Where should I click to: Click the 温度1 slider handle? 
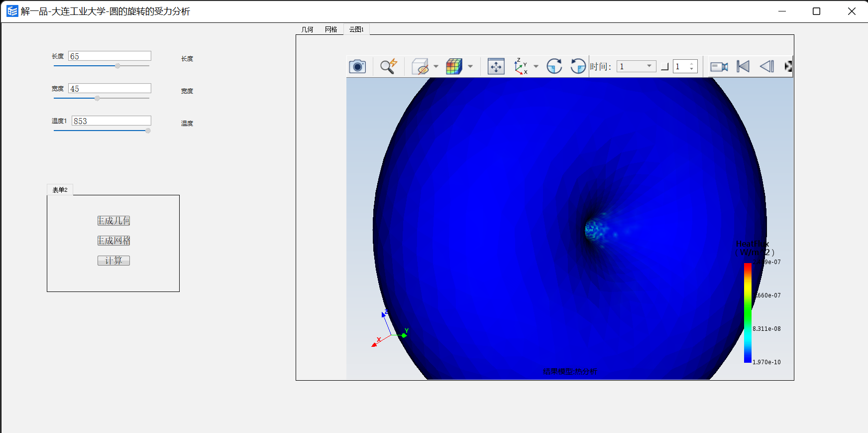148,131
